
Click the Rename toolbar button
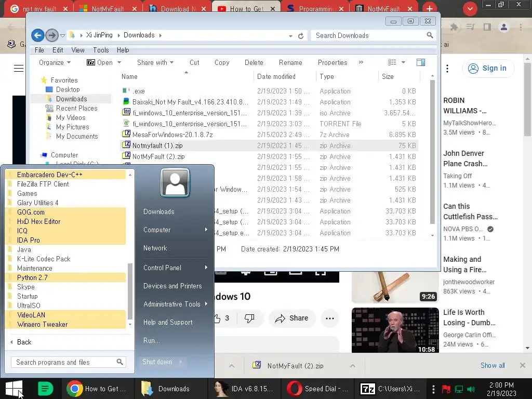point(290,62)
